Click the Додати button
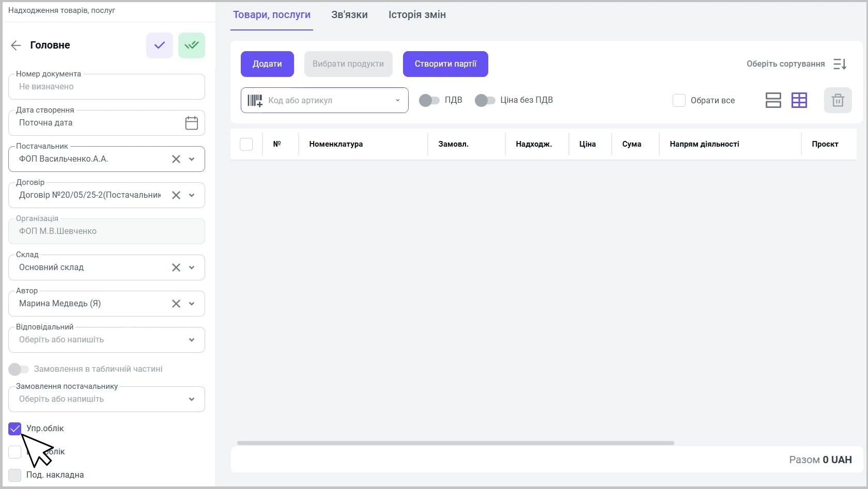 (x=267, y=64)
